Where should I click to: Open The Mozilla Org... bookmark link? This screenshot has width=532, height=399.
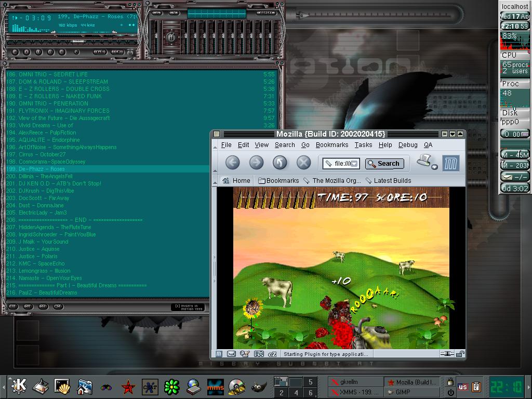pos(332,180)
